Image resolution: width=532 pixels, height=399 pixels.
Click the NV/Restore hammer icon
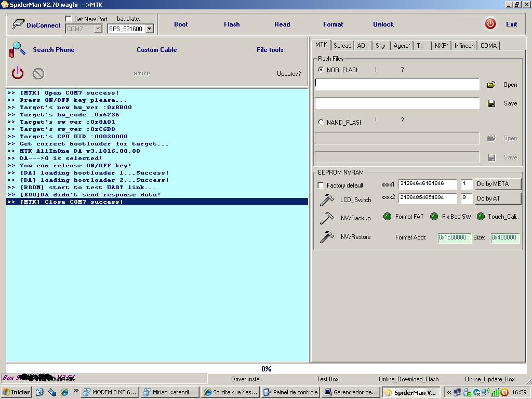pos(326,237)
